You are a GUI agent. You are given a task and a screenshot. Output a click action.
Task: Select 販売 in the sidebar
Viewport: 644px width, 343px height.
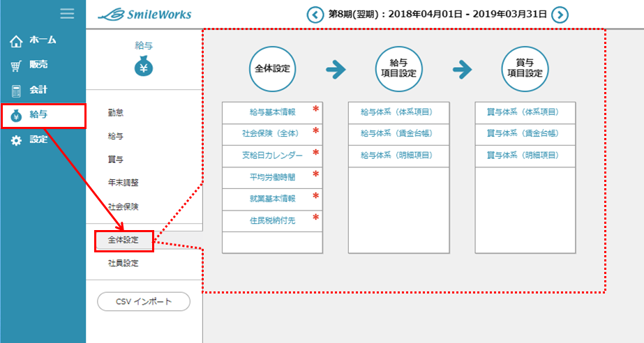38,64
